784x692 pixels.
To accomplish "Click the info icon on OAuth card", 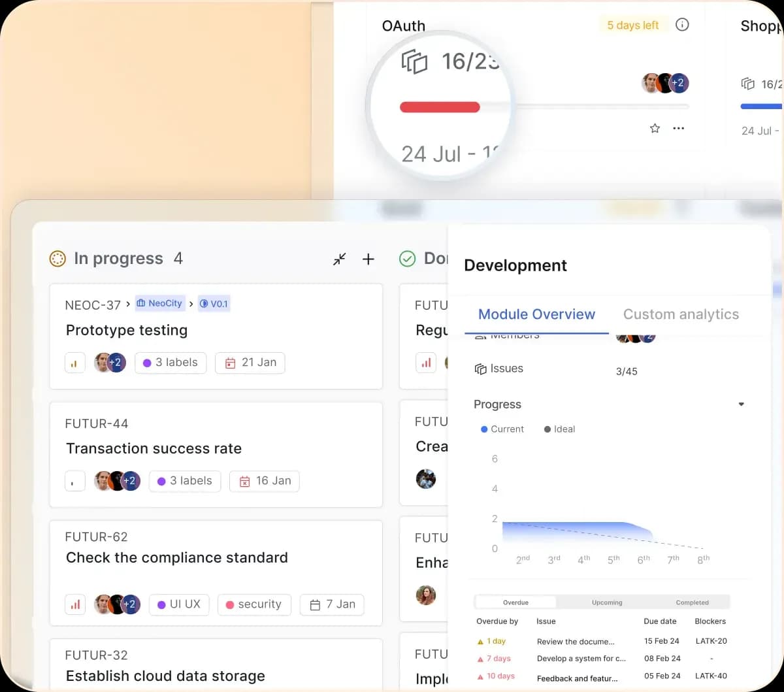I will point(682,25).
